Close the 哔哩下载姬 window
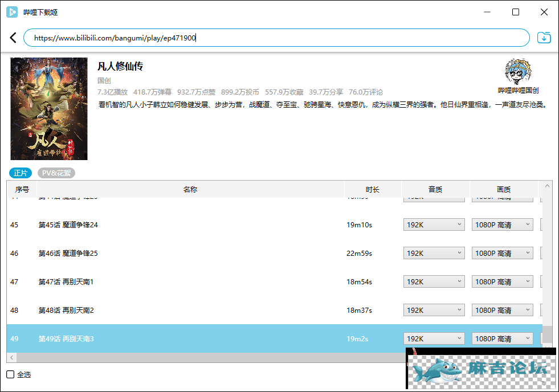Image resolution: width=559 pixels, height=392 pixels. 544,12
